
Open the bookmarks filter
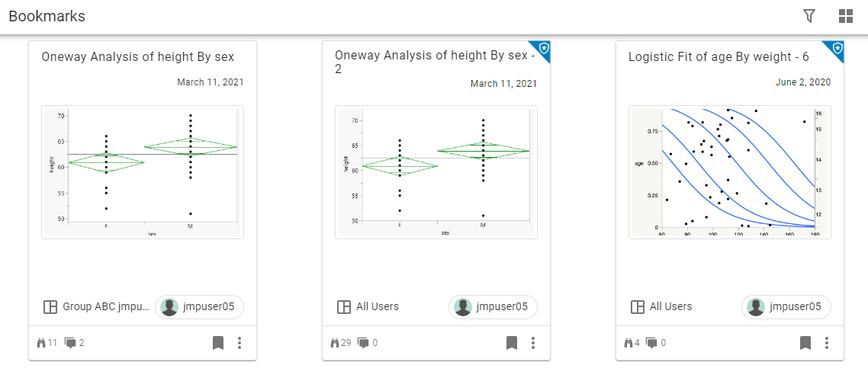pyautogui.click(x=809, y=16)
